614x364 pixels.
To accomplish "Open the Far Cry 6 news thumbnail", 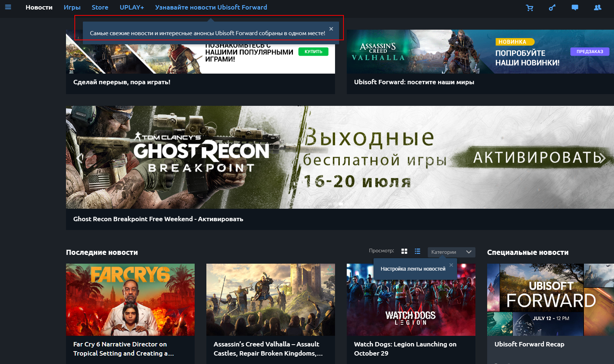I will pos(130,300).
